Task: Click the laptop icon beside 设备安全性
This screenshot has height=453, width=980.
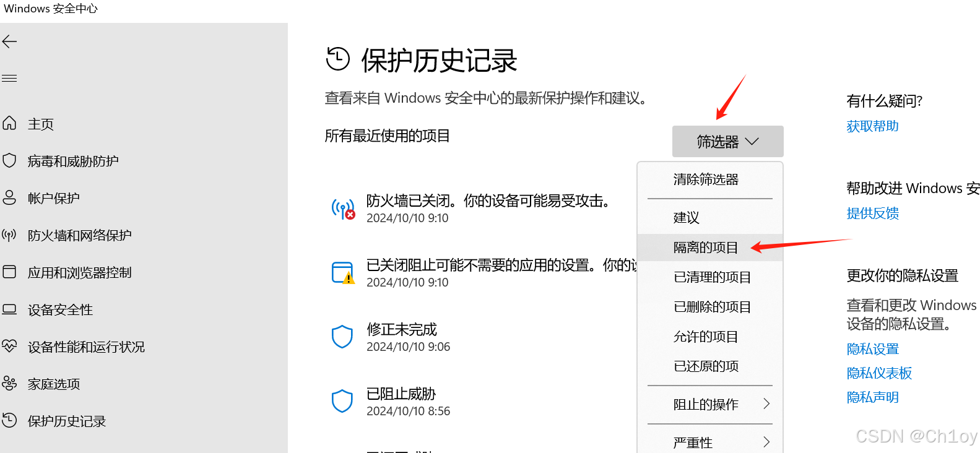Action: pyautogui.click(x=9, y=309)
